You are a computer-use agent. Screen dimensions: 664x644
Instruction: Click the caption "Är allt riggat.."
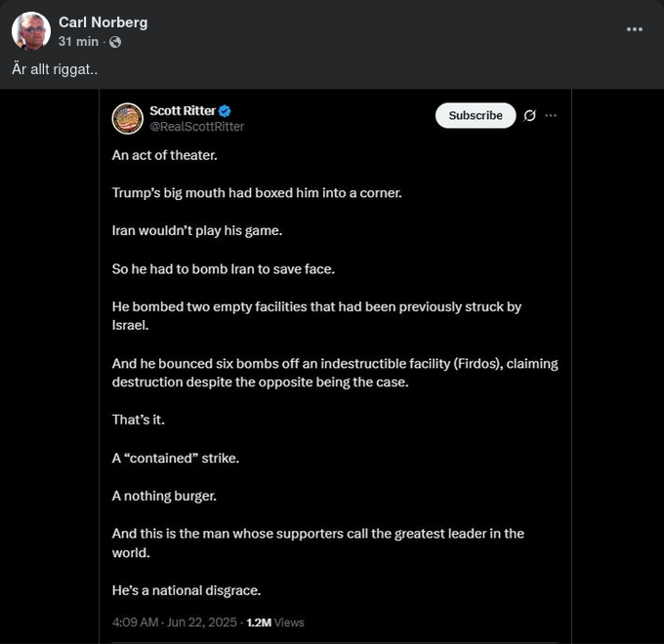pos(55,70)
